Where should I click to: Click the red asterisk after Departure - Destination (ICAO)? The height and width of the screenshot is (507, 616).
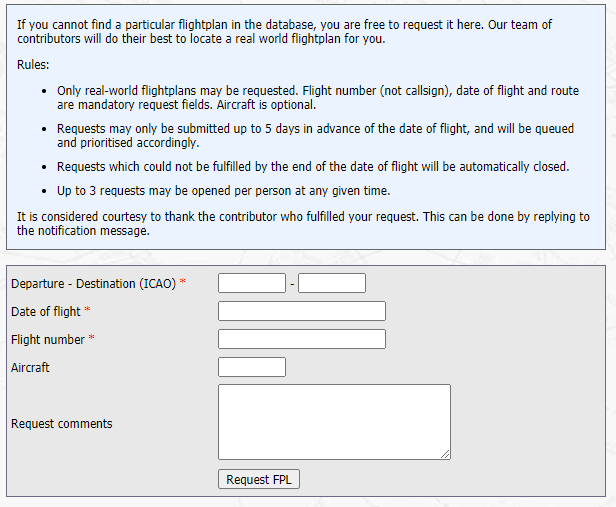point(182,283)
